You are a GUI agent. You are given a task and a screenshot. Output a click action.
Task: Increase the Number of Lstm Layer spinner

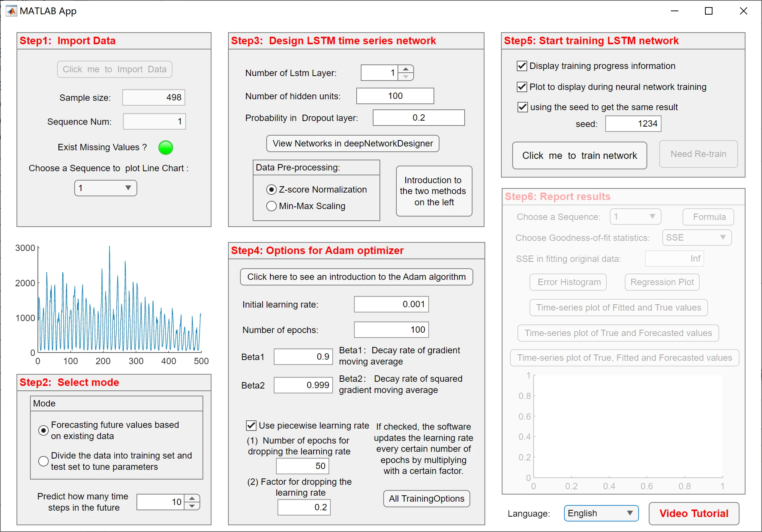tap(406, 69)
